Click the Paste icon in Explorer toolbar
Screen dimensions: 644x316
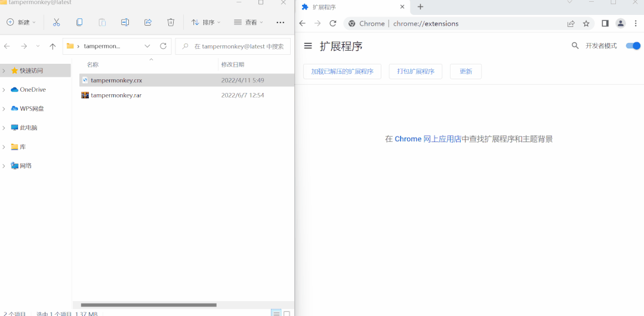tap(102, 23)
